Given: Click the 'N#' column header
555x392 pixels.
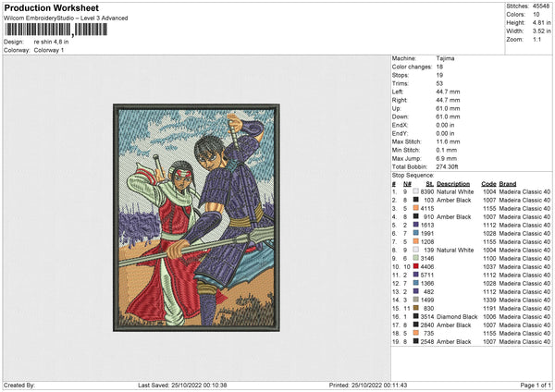Looking at the screenshot, I should click(407, 184).
